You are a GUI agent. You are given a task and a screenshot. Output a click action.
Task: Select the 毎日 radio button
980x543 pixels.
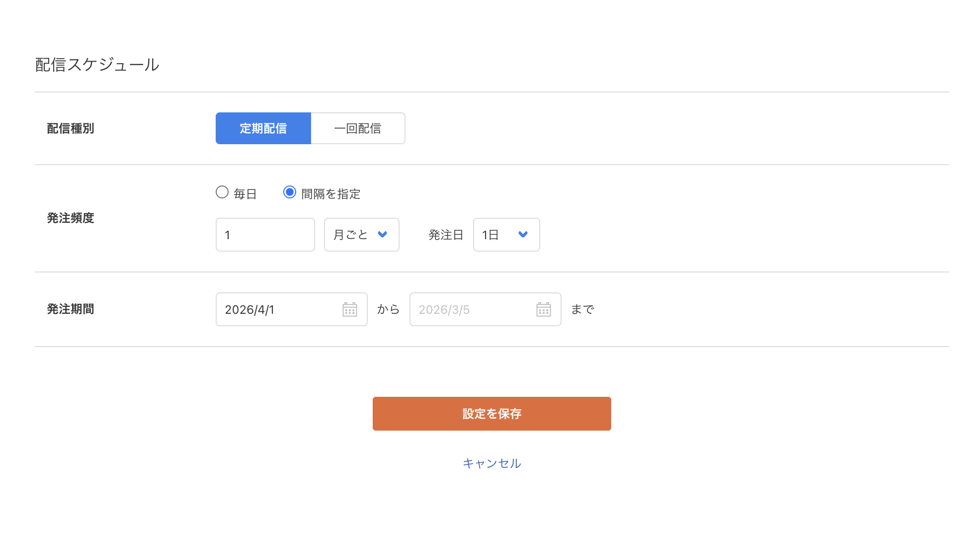222,192
